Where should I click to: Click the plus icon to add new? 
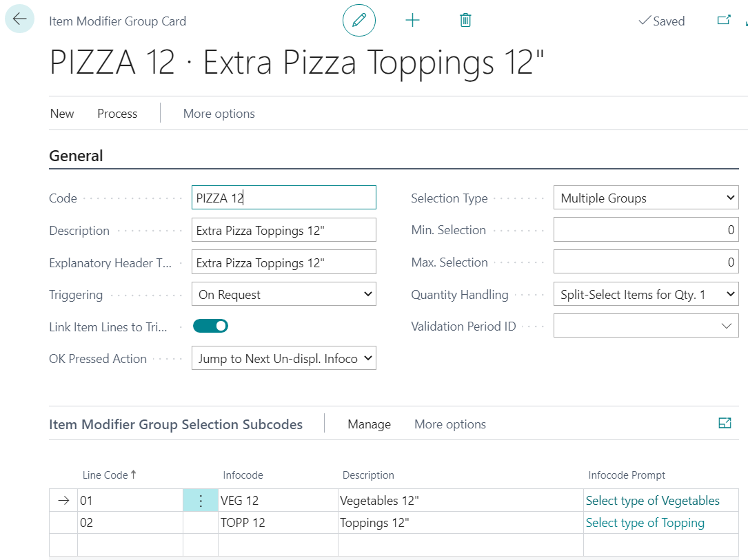coord(412,21)
